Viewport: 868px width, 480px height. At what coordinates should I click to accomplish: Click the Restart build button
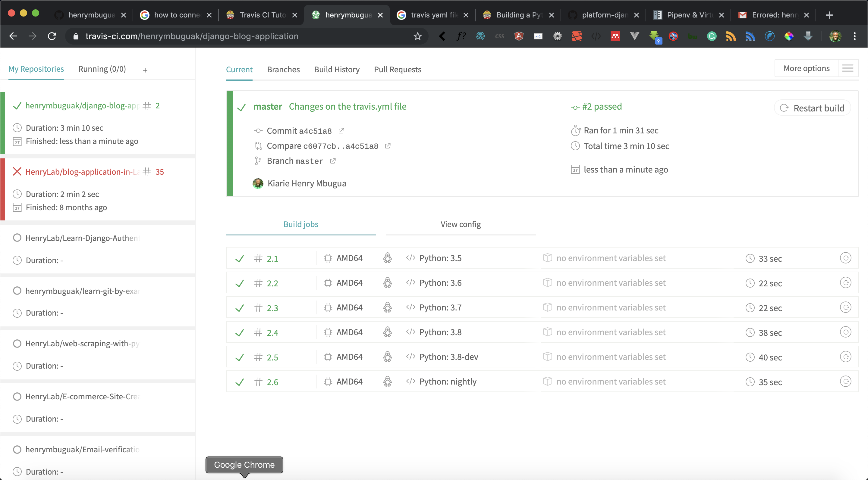(x=812, y=108)
